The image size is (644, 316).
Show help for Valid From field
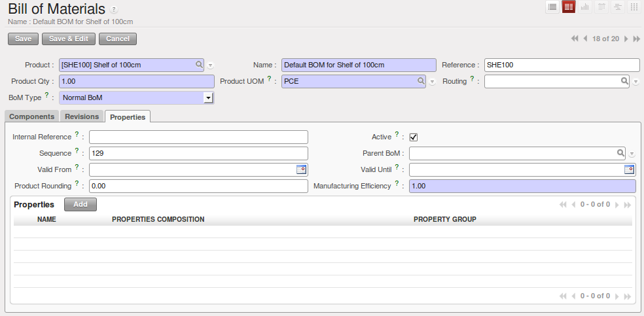(x=77, y=167)
